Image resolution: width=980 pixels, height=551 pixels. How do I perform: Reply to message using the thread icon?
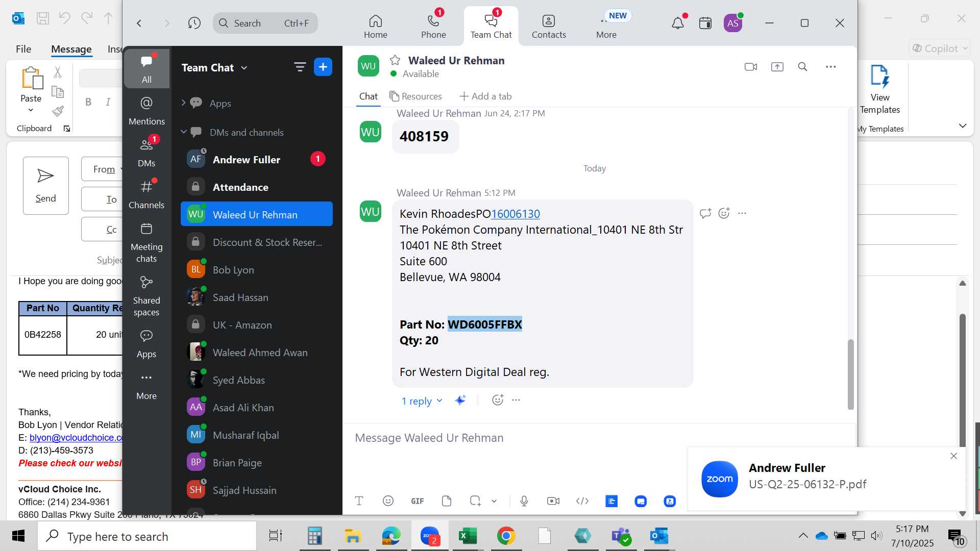click(705, 213)
